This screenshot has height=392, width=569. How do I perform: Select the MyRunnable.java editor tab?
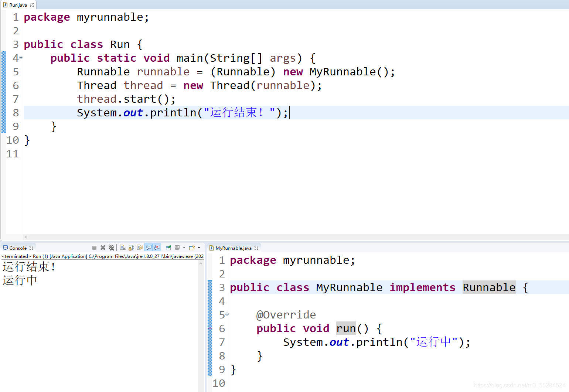[234, 248]
